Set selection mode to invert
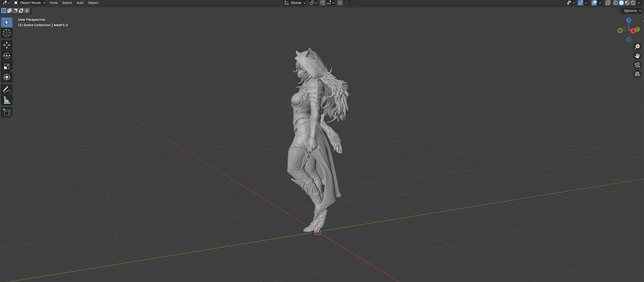Screen dimensions: 644x282 [x=21, y=10]
